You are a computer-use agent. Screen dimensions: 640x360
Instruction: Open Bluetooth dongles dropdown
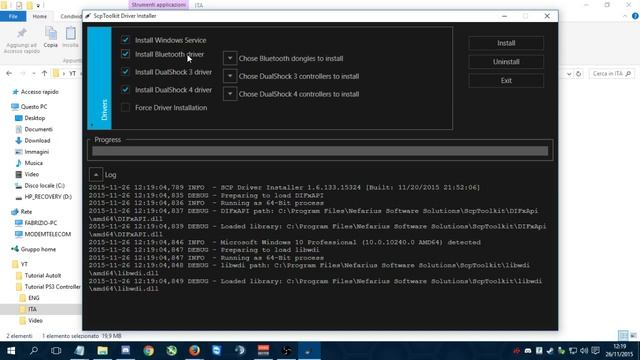coord(230,58)
